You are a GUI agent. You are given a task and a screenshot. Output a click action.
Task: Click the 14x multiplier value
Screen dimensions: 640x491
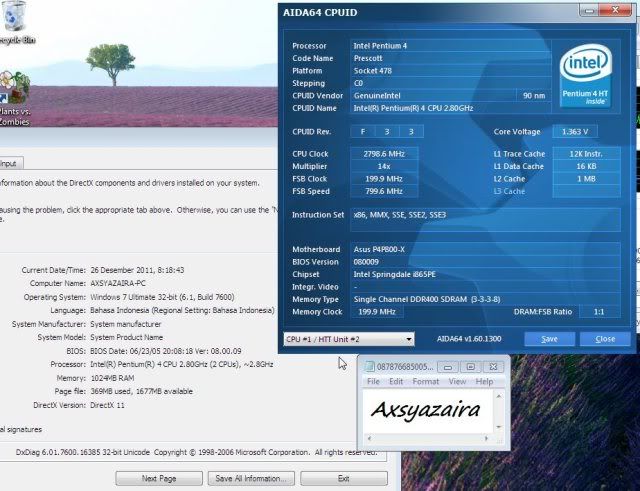(384, 166)
